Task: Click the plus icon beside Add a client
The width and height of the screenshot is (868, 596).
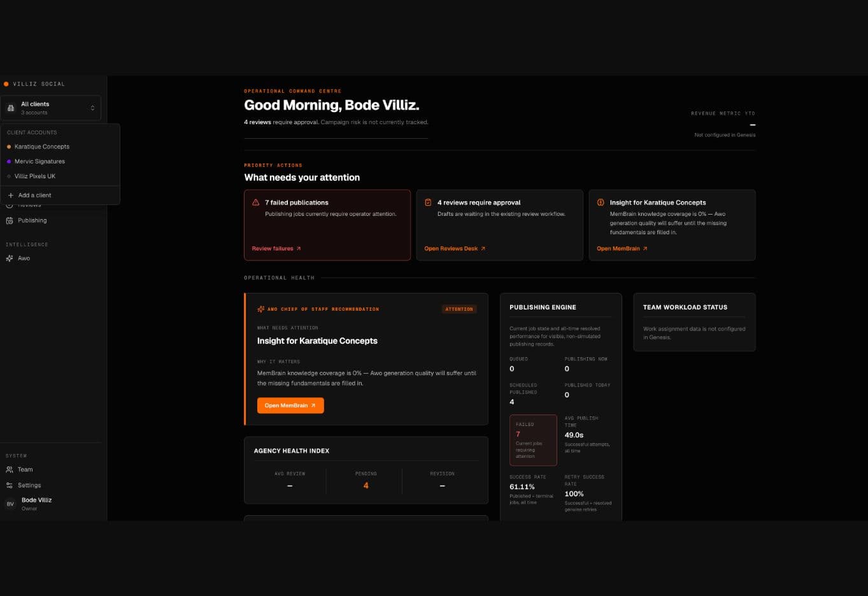Action: tap(10, 195)
